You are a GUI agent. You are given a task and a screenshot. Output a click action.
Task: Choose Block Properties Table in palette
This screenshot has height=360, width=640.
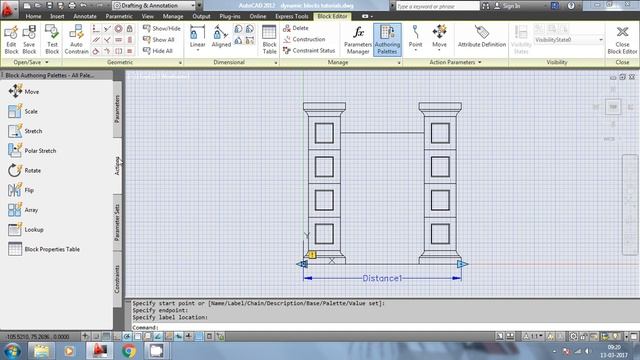(44, 249)
